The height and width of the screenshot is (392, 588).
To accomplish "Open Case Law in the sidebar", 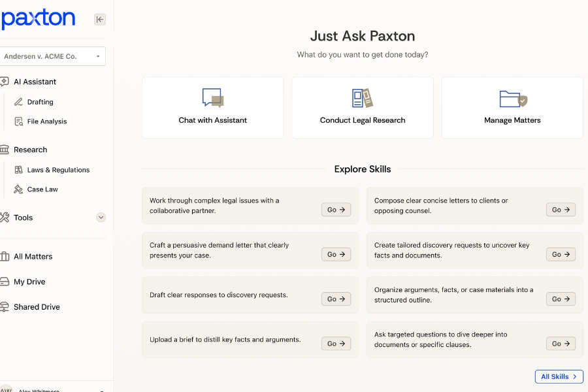I will tap(42, 189).
